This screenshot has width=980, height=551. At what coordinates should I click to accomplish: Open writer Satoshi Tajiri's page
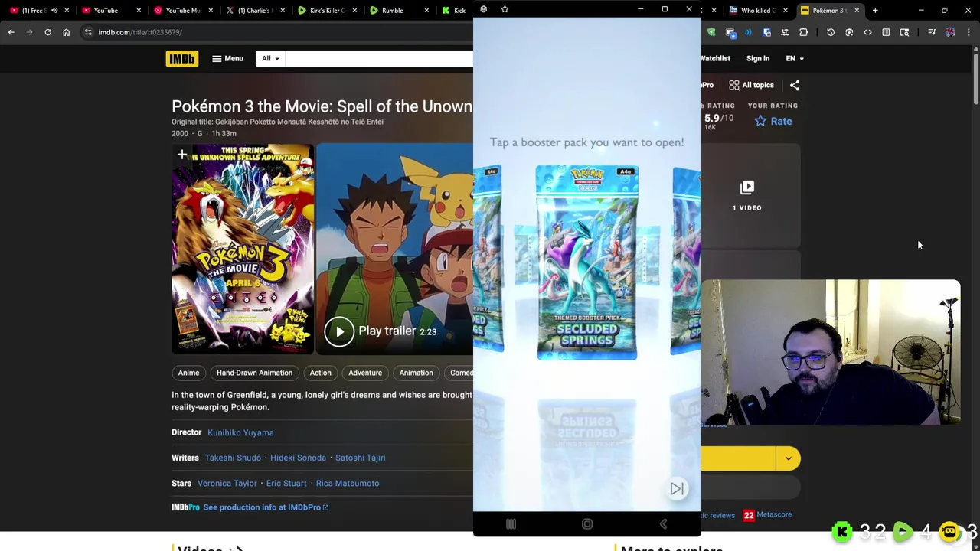coord(360,458)
